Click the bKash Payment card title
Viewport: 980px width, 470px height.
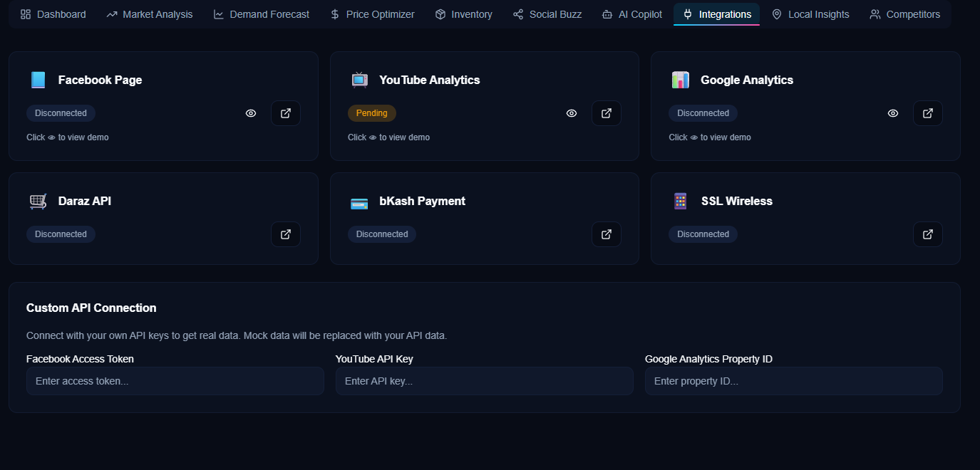(423, 202)
